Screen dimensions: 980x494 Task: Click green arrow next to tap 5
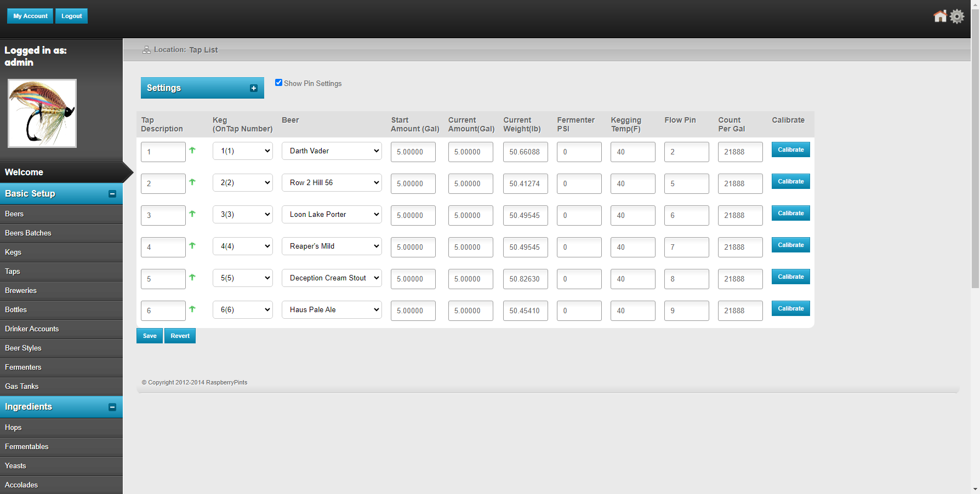coord(192,277)
